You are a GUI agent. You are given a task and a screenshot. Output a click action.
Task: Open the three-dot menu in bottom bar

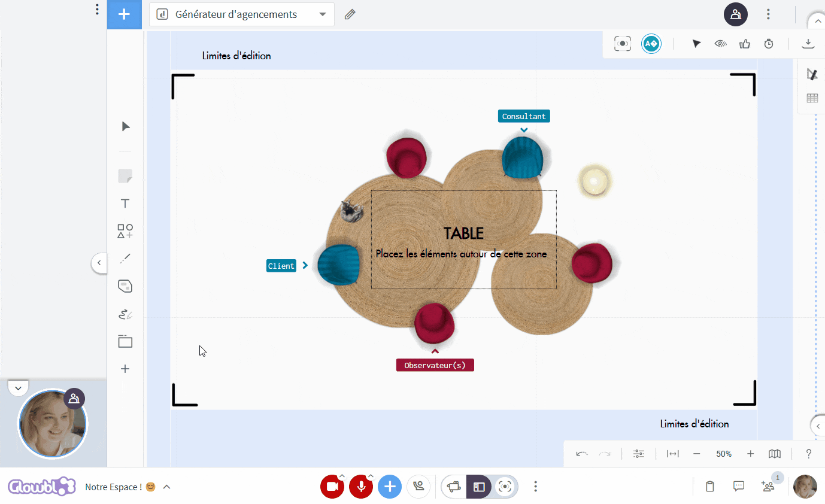(x=536, y=487)
